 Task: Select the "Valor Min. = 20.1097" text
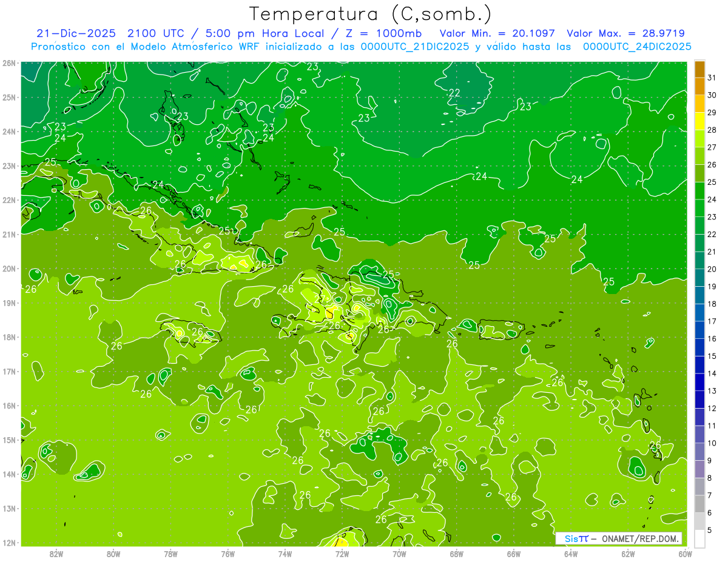[497, 33]
